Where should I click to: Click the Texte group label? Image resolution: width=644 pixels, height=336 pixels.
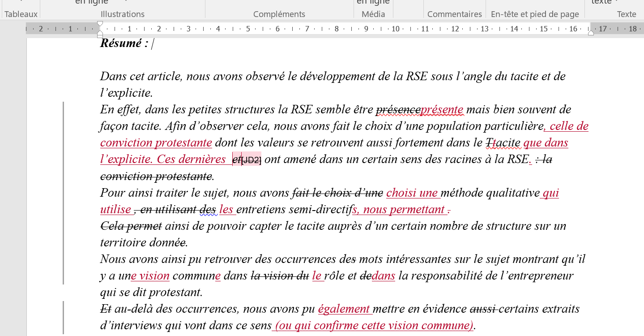pos(626,14)
